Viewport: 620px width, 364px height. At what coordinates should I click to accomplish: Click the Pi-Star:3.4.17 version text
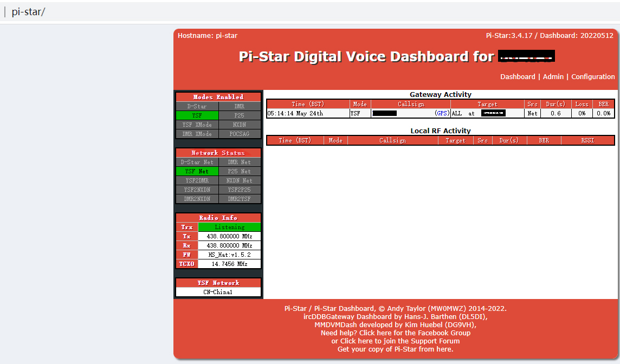click(x=509, y=36)
